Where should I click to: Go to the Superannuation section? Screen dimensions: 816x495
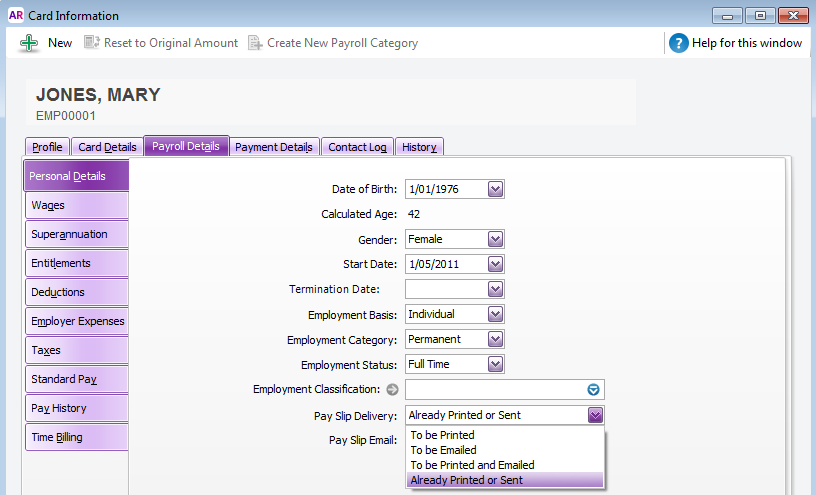point(76,235)
